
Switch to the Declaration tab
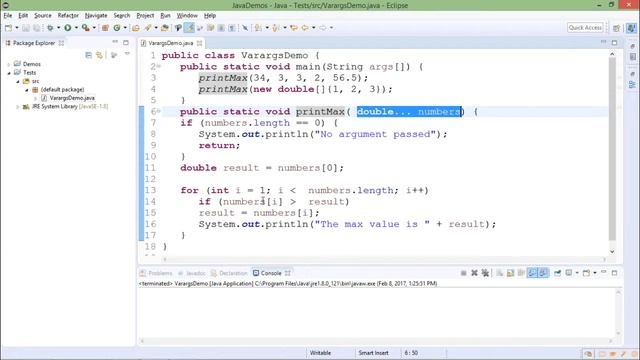[229, 273]
